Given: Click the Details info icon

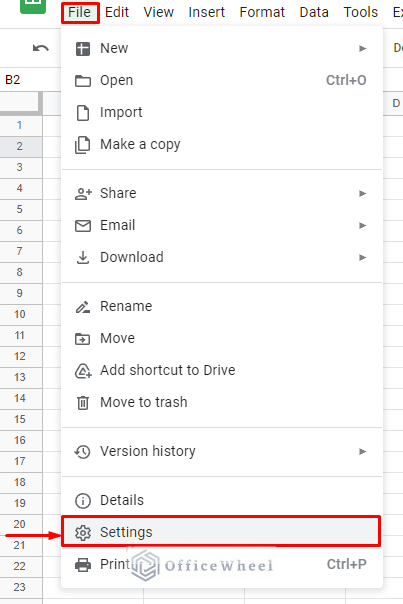Looking at the screenshot, I should click(x=83, y=501).
